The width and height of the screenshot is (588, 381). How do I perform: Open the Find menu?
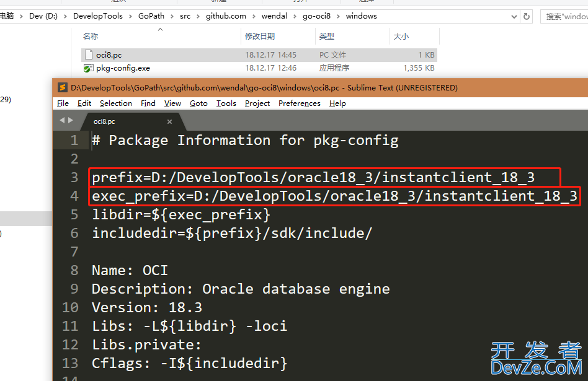click(x=148, y=103)
